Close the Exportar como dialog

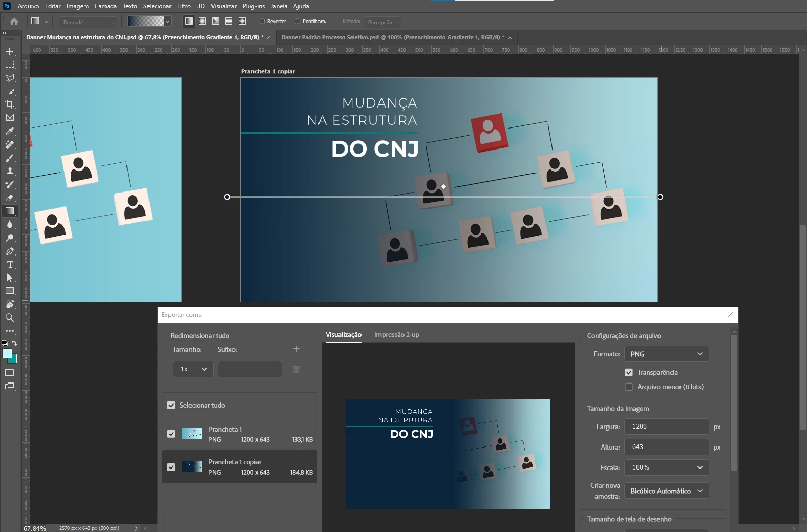pyautogui.click(x=731, y=314)
